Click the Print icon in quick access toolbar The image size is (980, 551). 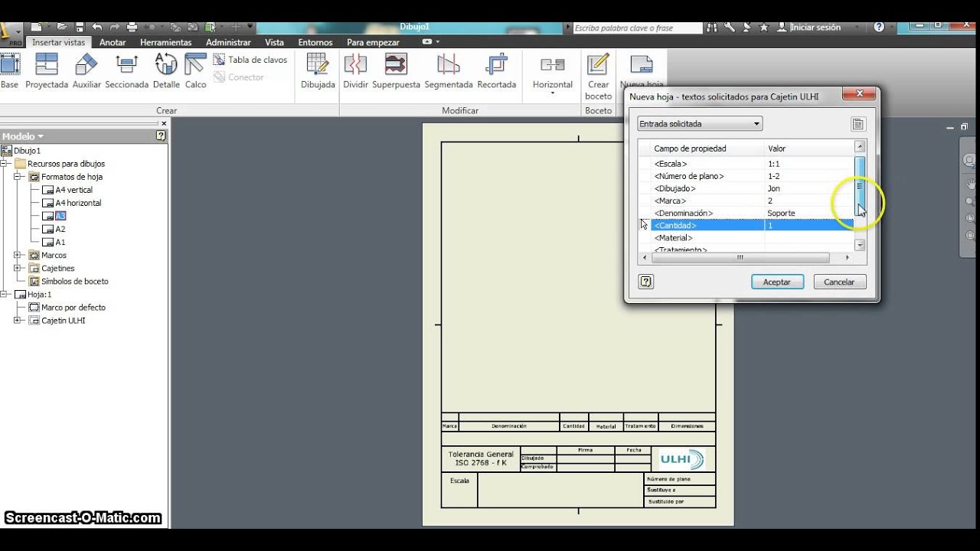tap(132, 27)
